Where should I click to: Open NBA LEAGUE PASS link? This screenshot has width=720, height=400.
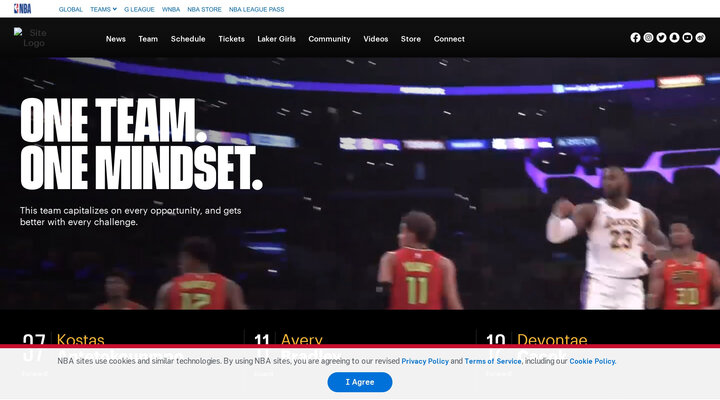(257, 9)
